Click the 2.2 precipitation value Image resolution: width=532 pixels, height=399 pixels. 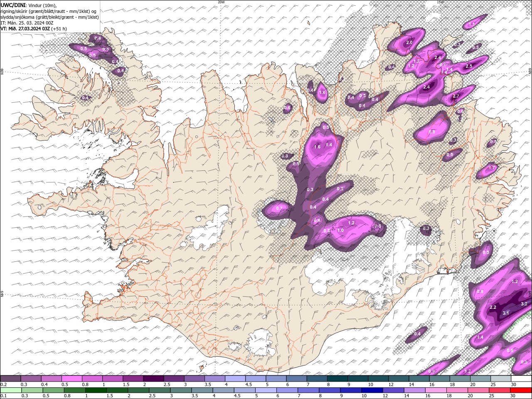[x=493, y=307]
